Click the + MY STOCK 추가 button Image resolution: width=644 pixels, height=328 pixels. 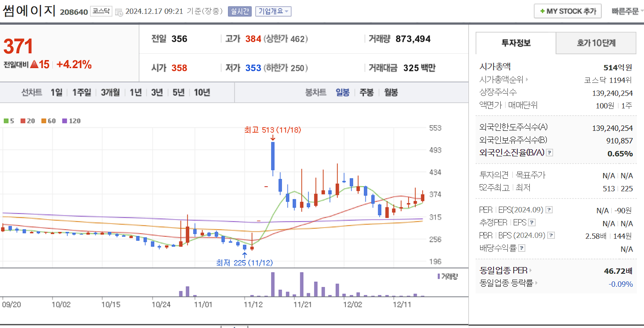click(567, 10)
